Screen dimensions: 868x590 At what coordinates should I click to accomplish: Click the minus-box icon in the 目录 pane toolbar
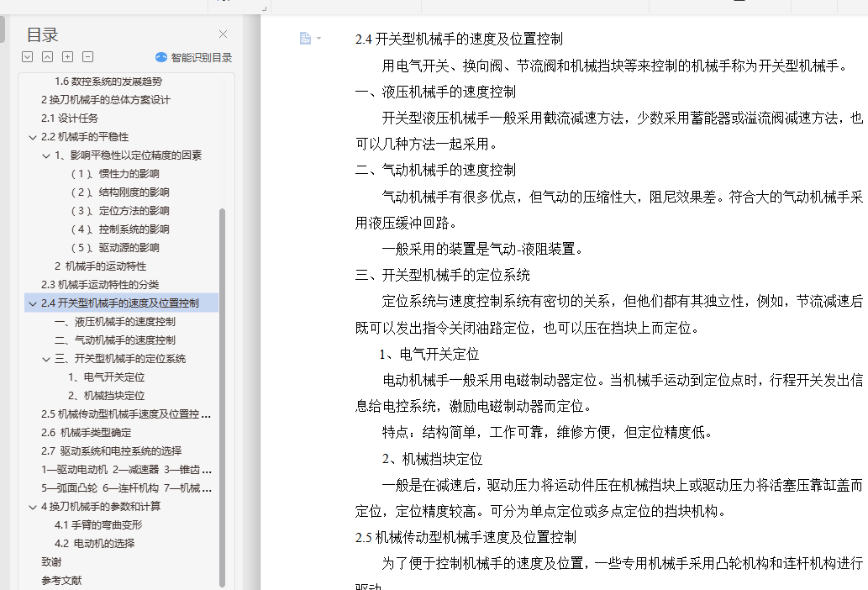[x=87, y=56]
